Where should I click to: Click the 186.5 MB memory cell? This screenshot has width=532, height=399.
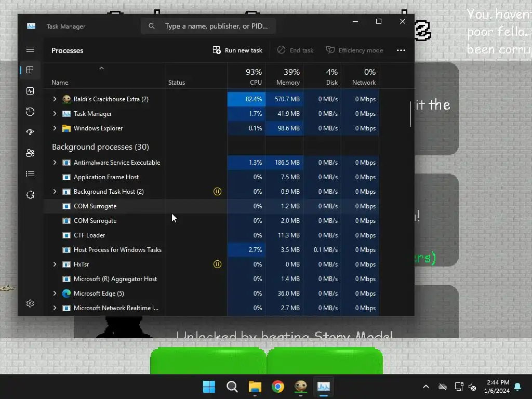tap(284, 163)
